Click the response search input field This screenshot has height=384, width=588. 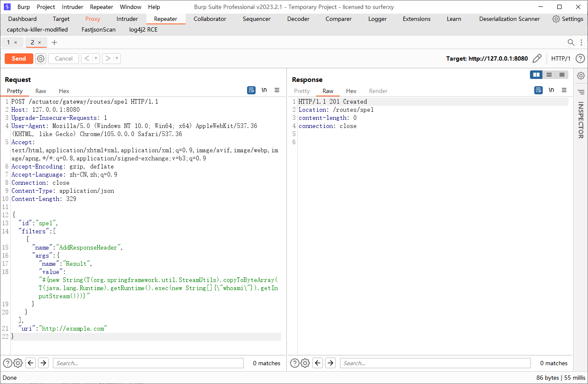435,363
